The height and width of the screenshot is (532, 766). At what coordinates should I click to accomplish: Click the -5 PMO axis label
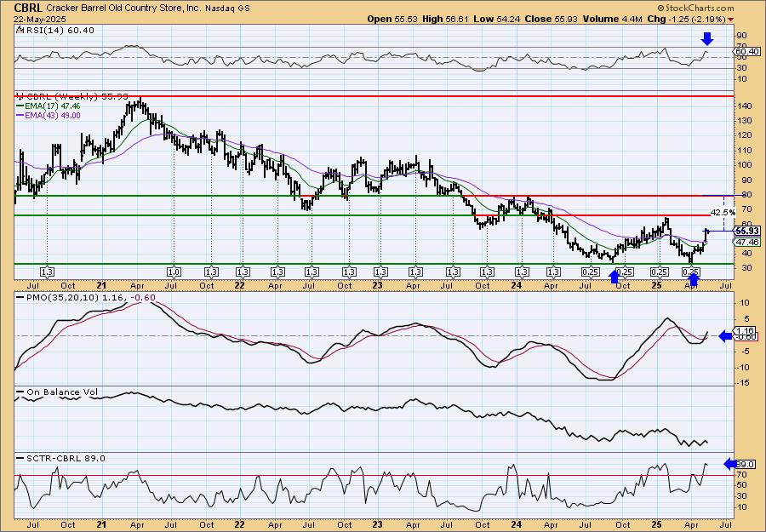(745, 352)
